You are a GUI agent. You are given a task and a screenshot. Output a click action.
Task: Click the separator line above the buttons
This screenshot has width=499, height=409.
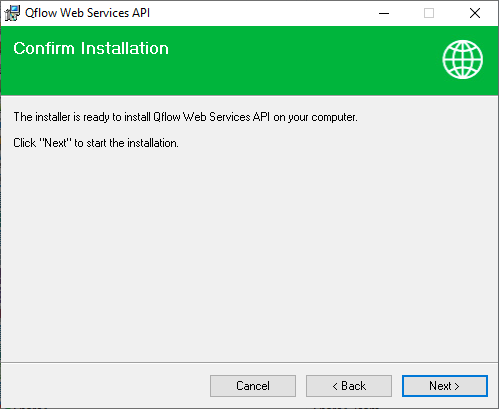tap(249, 362)
